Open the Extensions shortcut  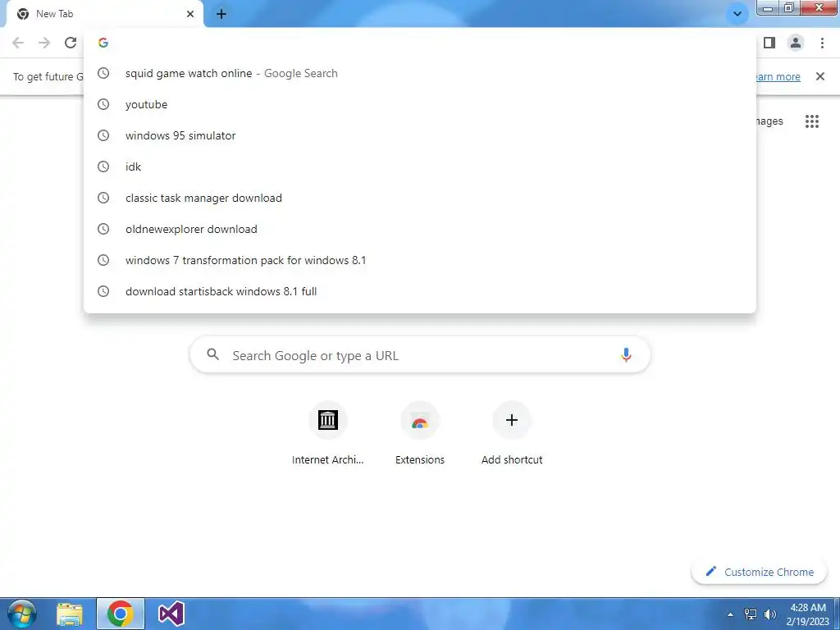click(420, 433)
